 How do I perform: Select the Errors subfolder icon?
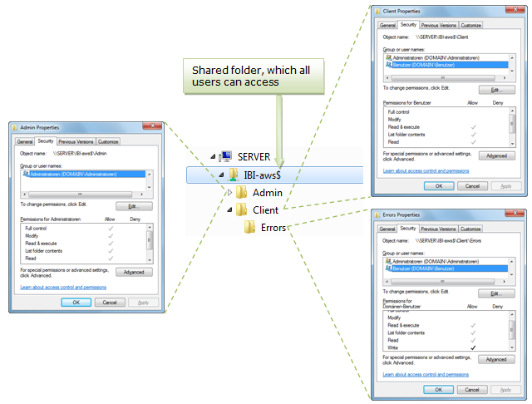(250, 228)
